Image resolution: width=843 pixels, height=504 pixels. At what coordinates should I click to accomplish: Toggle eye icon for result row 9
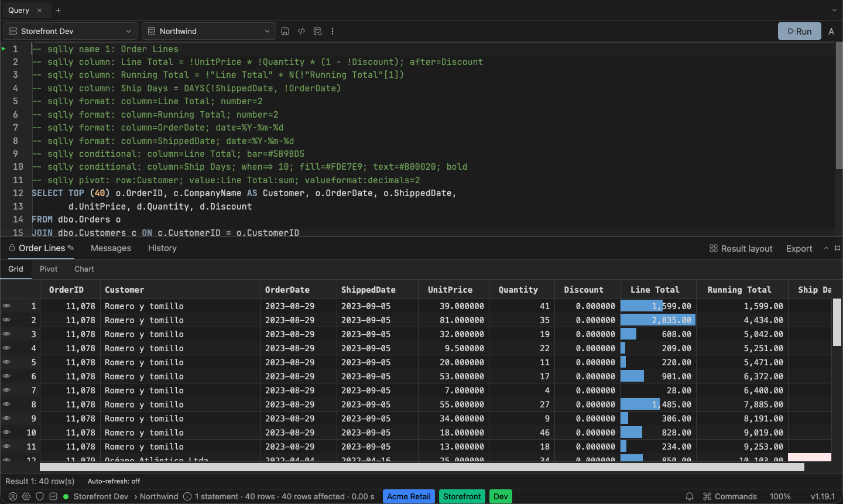coord(6,418)
